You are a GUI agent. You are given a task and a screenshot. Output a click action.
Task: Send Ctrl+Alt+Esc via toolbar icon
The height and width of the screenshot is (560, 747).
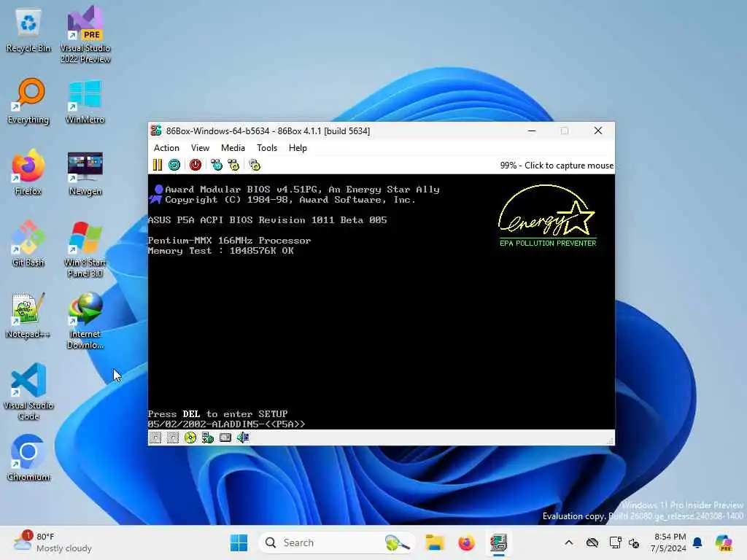(x=233, y=166)
